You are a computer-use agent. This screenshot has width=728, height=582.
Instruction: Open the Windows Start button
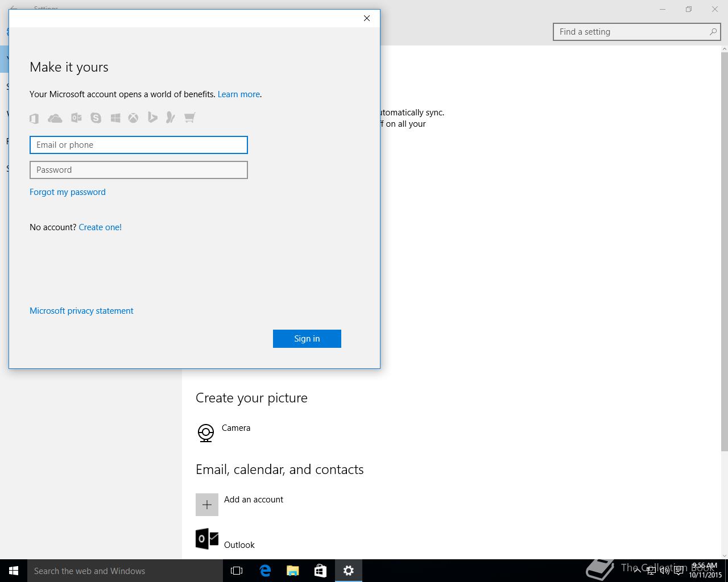[x=14, y=571]
